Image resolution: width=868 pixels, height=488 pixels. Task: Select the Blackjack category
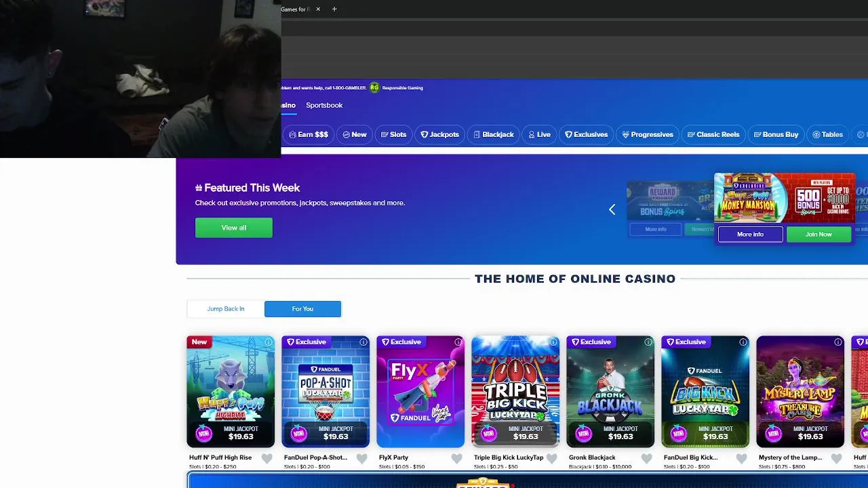[494, 134]
